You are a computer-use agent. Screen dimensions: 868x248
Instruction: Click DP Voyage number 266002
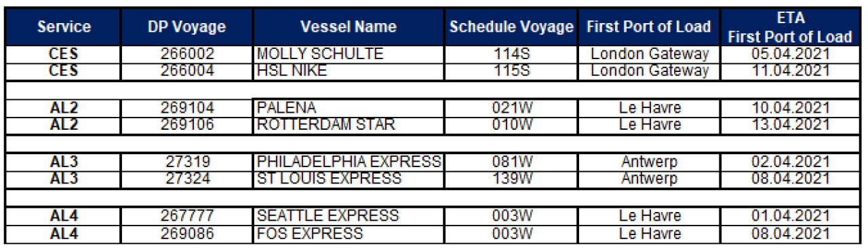[x=188, y=54]
